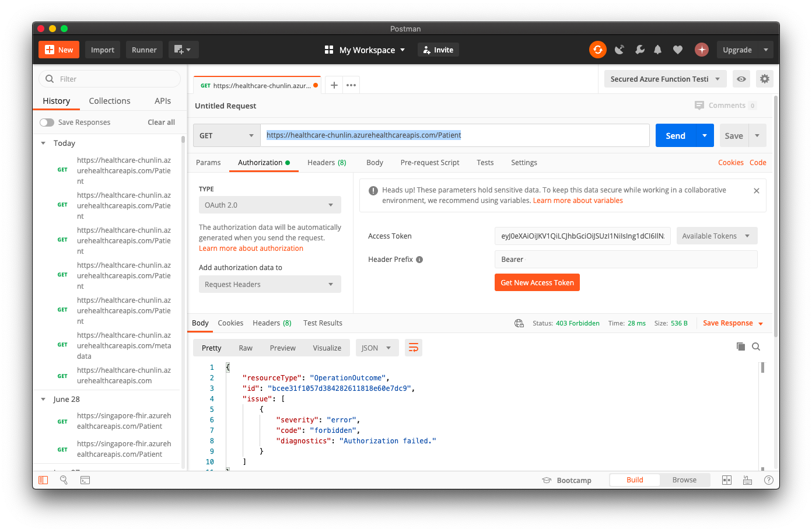
Task: Open the Available Tokens dropdown
Action: (717, 236)
